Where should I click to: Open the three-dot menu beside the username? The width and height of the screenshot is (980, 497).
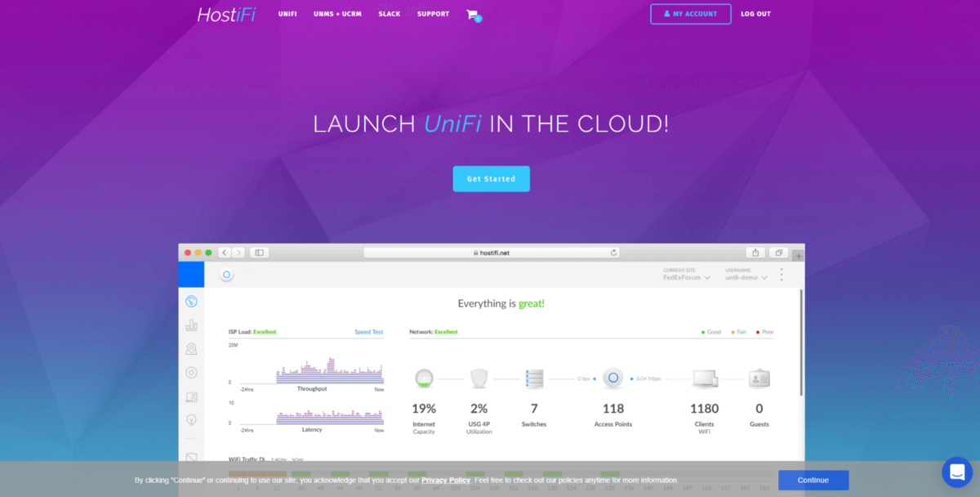pyautogui.click(x=782, y=275)
